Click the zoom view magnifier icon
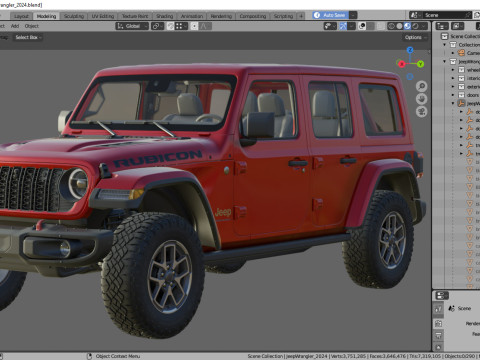Image resolution: width=480 pixels, height=360 pixels. pos(422,86)
